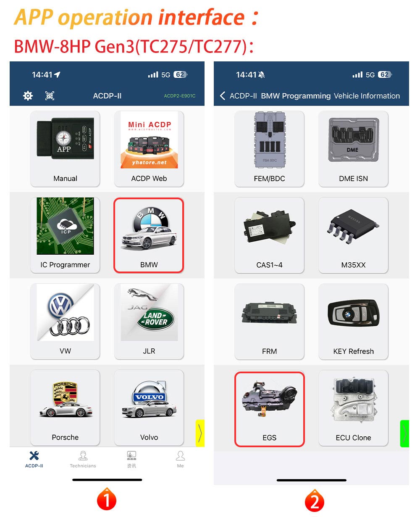Tap the QR code scan icon
420x517 pixels.
pyautogui.click(x=50, y=96)
